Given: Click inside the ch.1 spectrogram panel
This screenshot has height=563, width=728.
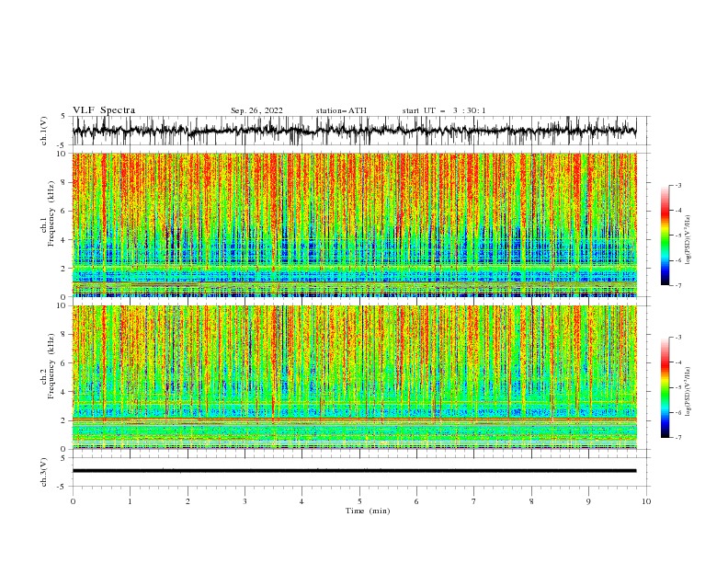Looking at the screenshot, I should tap(354, 224).
